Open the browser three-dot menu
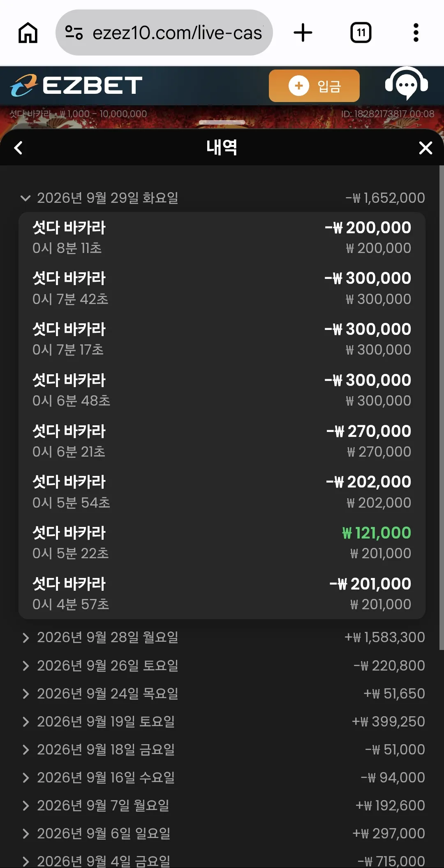The height and width of the screenshot is (868, 444). (x=416, y=32)
